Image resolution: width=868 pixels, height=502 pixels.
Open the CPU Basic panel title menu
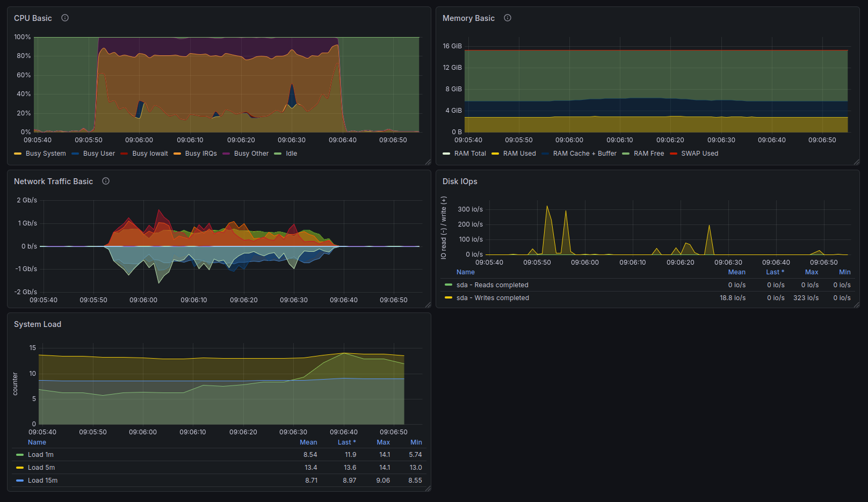(33, 18)
